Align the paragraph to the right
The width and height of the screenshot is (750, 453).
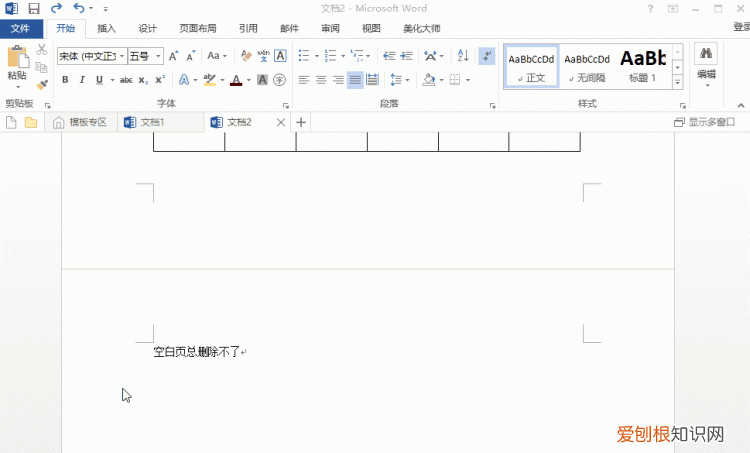(338, 80)
